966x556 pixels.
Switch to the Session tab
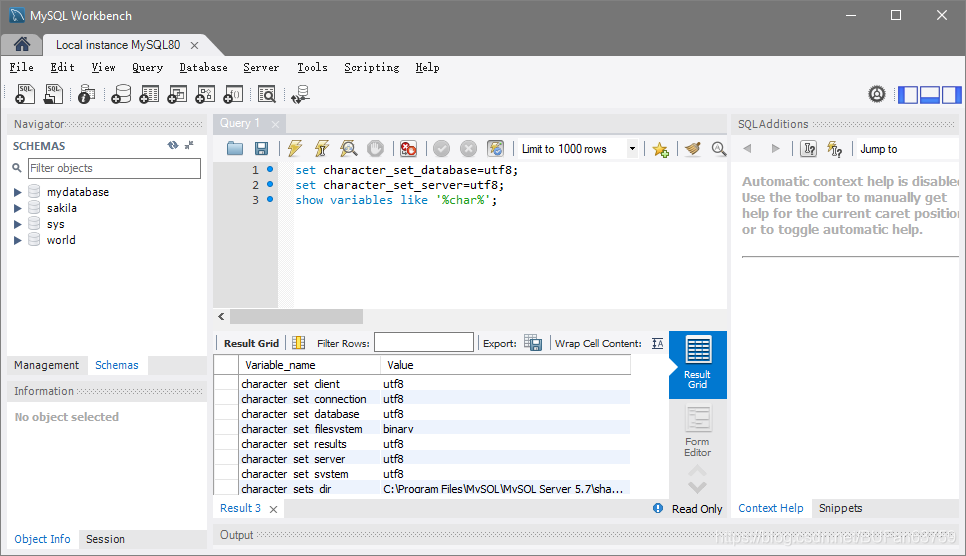pos(105,539)
